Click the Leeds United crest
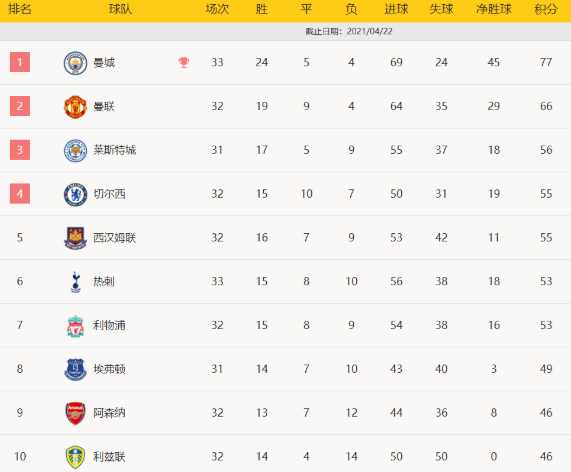The height and width of the screenshot is (472, 571). click(75, 457)
